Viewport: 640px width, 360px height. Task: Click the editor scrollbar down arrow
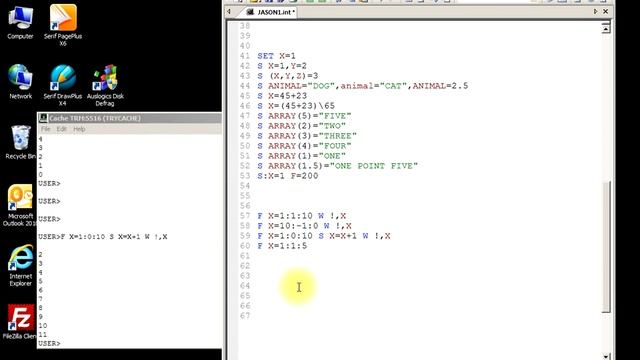(x=606, y=356)
